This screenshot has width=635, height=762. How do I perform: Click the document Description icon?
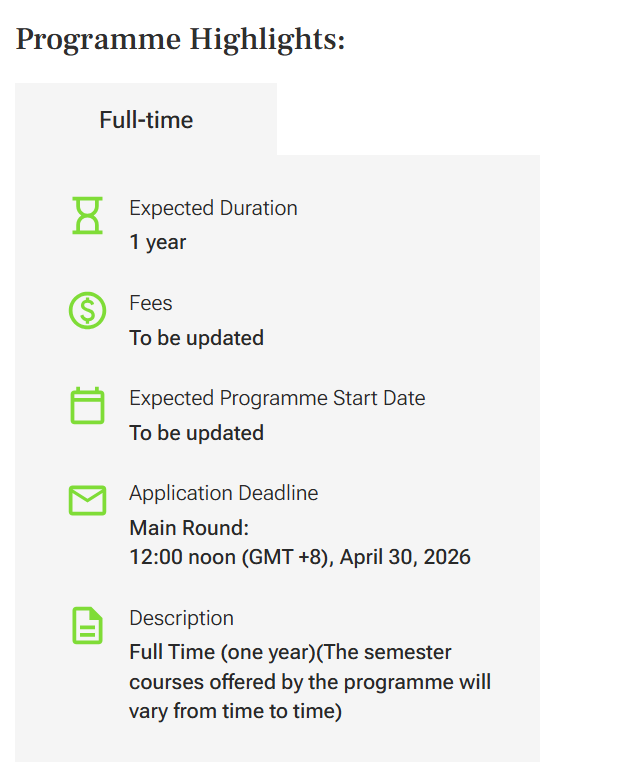point(87,625)
